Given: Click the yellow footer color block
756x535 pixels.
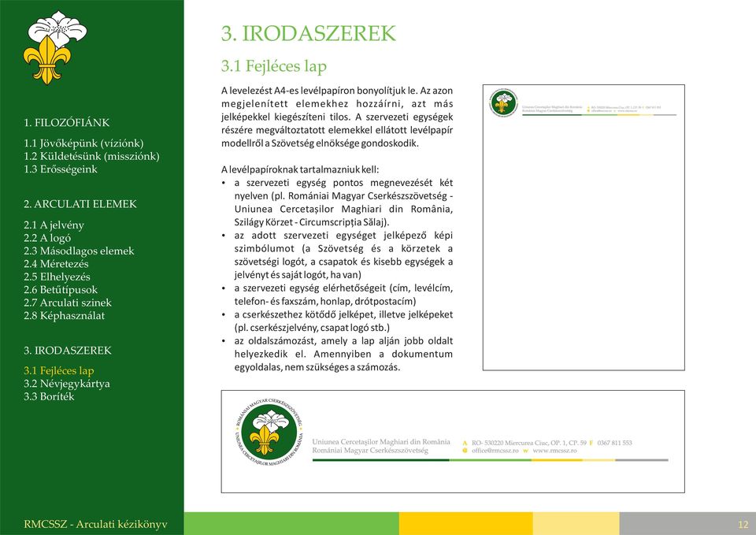Looking at the screenshot, I should [465, 523].
